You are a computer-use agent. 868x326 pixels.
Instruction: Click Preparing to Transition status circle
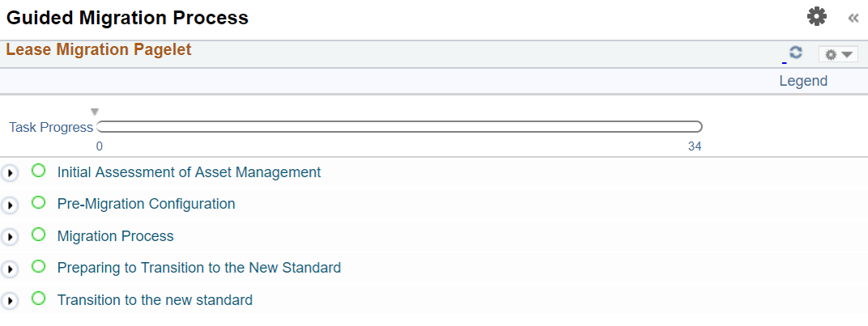[38, 266]
